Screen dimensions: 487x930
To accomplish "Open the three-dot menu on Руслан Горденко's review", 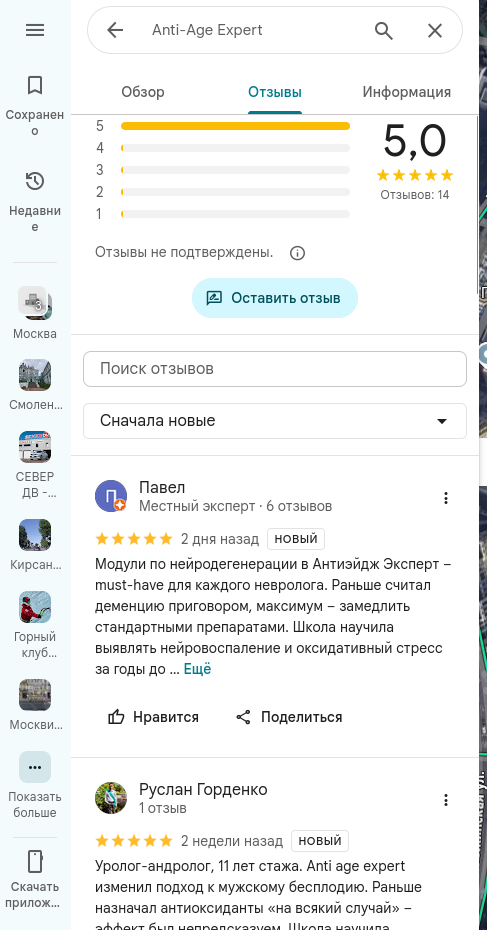I will 446,800.
